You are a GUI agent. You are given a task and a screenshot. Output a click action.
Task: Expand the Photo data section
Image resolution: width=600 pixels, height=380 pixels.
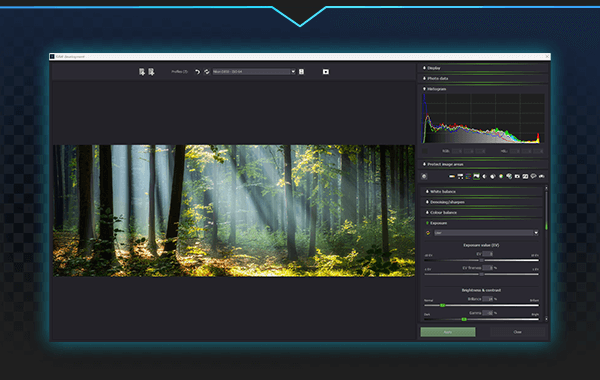[x=484, y=78]
